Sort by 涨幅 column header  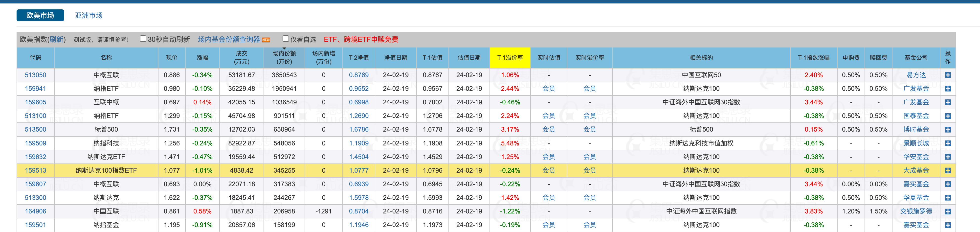pyautogui.click(x=202, y=57)
